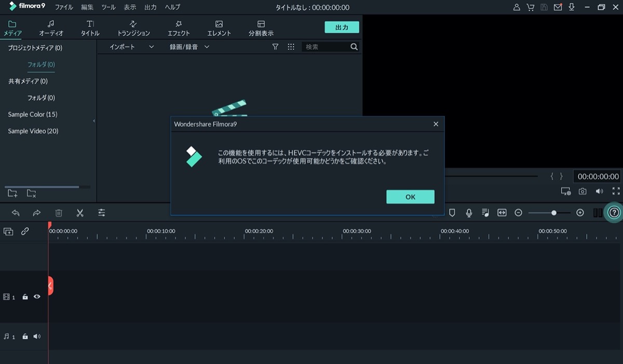The image size is (623, 364).
Task: Select フォルダ (0) under プロジェクトメディア
Action: point(41,64)
